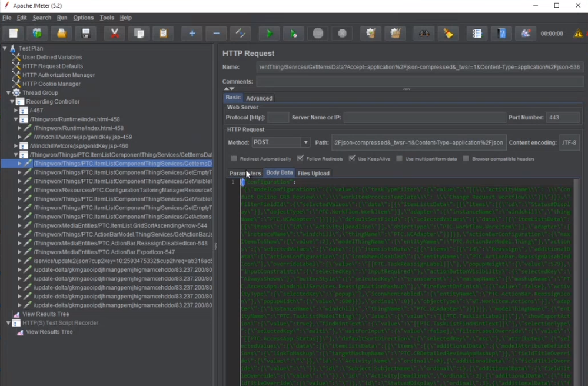This screenshot has height=386, width=588.
Task: Collapse the Thread Group tree node
Action: [x=8, y=93]
